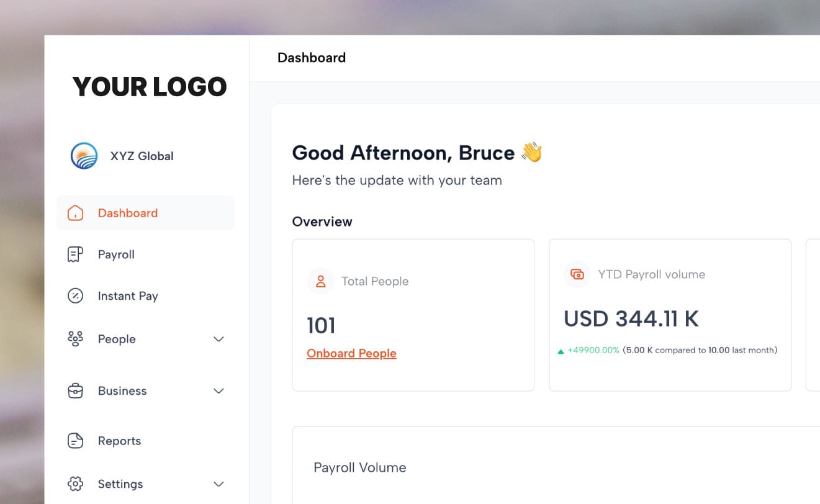Click the XYZ Global company logo
This screenshot has height=504, width=820.
(x=84, y=155)
